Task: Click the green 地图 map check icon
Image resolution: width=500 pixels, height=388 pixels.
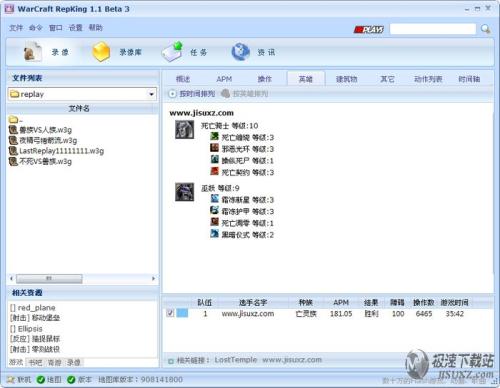Action: 41,379
